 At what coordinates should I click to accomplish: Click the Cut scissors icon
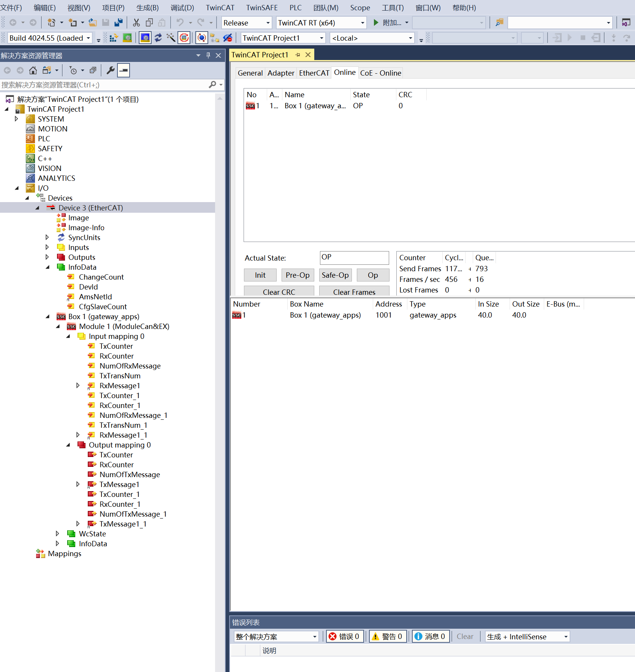click(x=136, y=23)
